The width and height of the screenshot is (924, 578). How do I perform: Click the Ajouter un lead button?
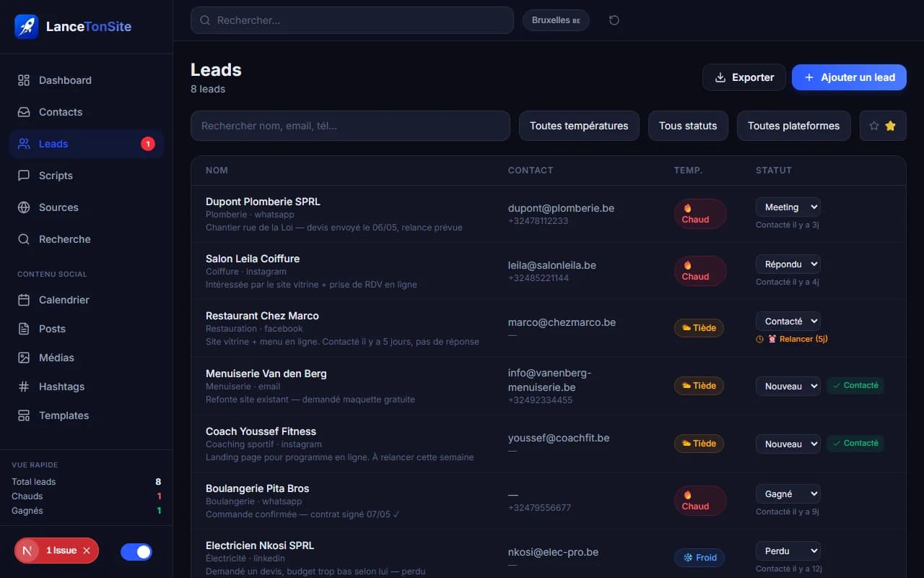[849, 77]
